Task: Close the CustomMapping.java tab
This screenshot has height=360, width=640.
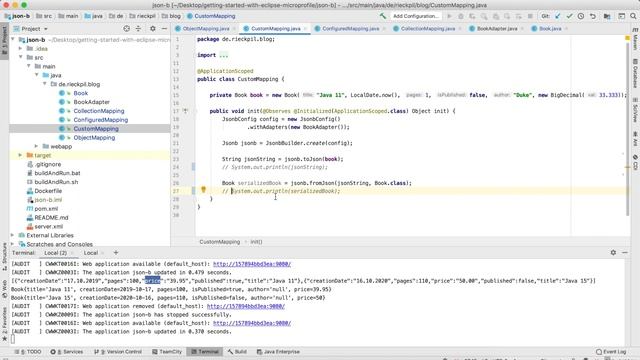Action: click(x=305, y=29)
